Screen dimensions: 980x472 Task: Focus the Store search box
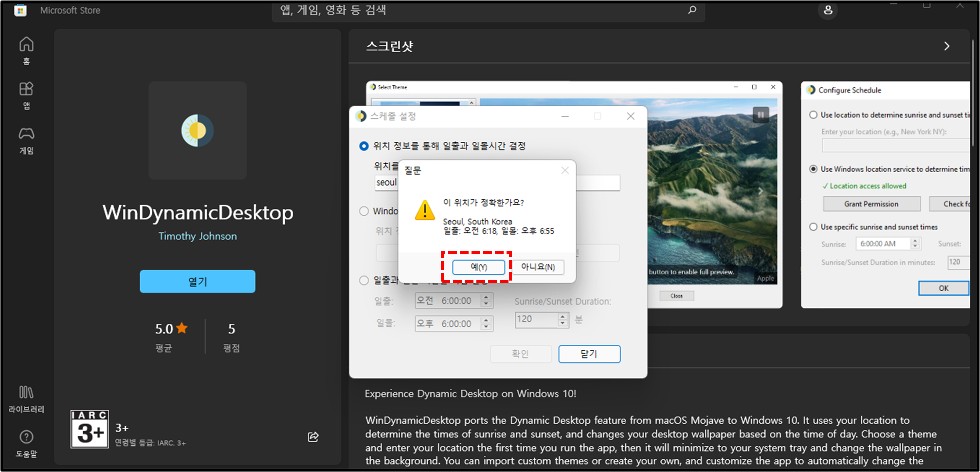(488, 11)
